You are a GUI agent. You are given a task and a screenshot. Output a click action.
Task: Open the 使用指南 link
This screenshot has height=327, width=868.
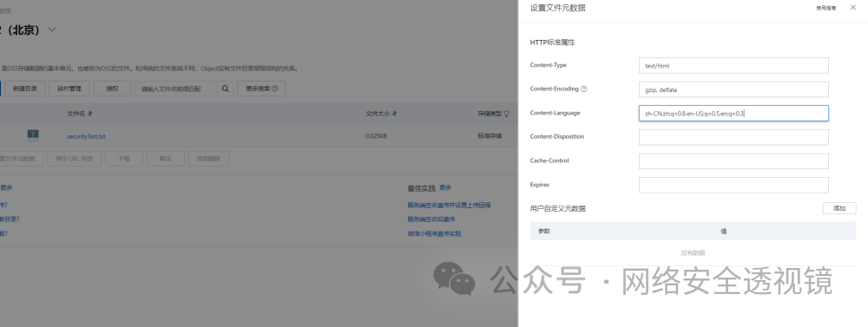click(826, 8)
